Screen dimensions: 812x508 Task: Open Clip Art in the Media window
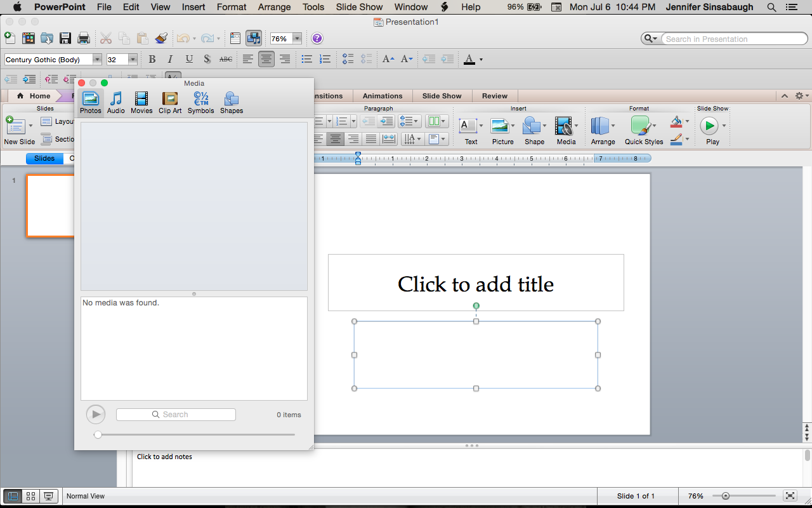170,102
